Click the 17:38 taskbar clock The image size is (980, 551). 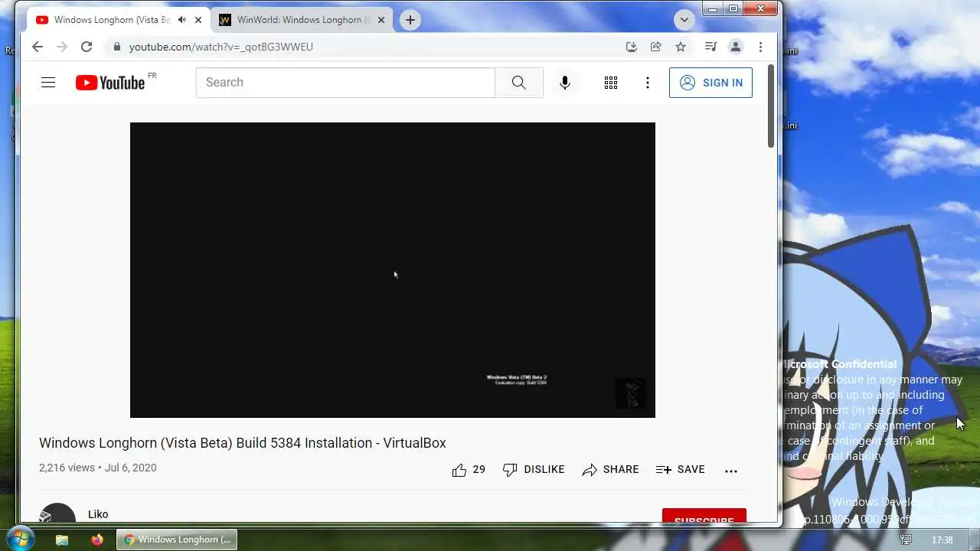[942, 540]
